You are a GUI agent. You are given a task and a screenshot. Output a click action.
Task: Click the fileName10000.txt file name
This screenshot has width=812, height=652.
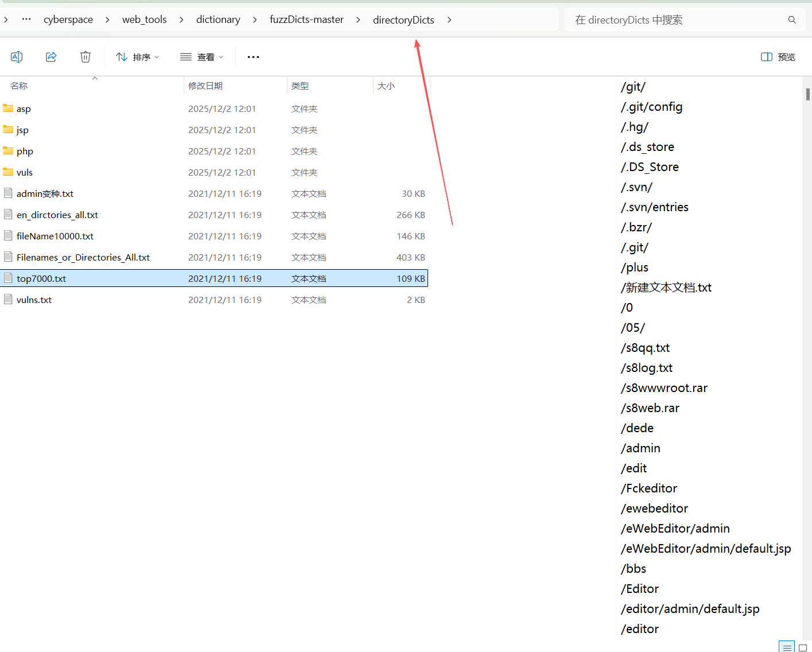pyautogui.click(x=55, y=236)
